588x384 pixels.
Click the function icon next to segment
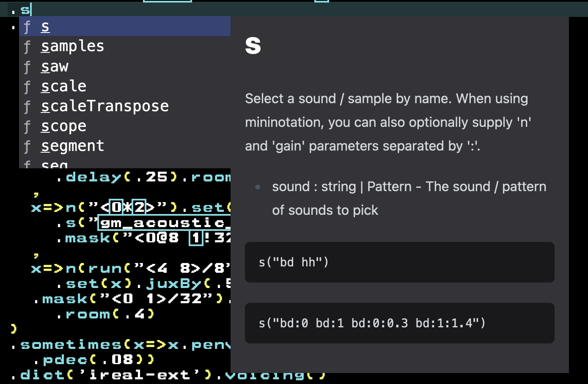tap(27, 146)
